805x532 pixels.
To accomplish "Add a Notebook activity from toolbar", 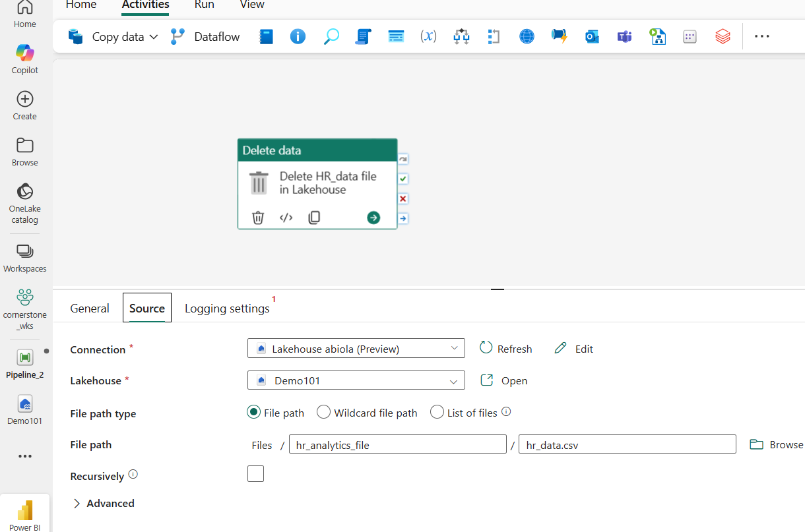I will click(266, 37).
